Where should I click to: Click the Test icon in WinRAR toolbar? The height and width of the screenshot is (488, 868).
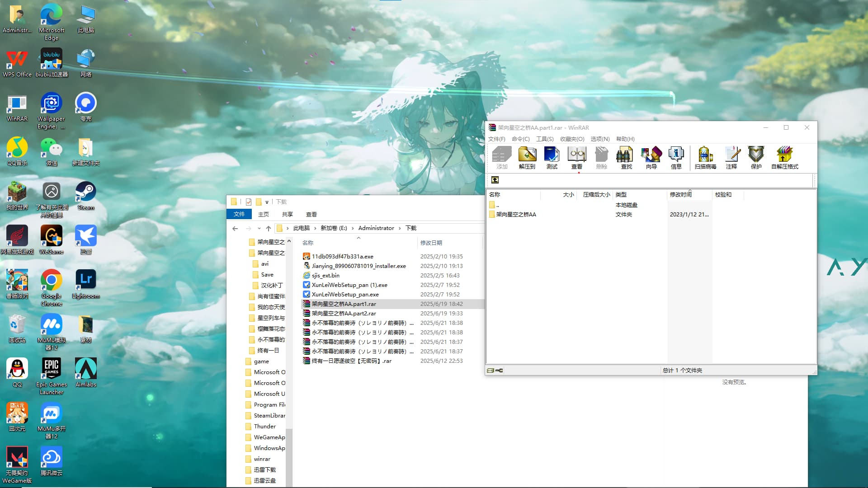click(x=552, y=158)
